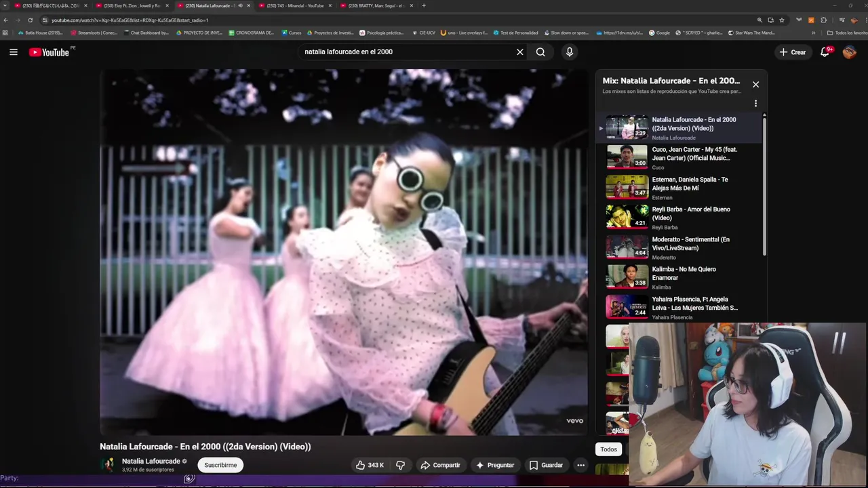Viewport: 868px width, 488px height.
Task: Go to the YouTube home logo
Action: 49,52
